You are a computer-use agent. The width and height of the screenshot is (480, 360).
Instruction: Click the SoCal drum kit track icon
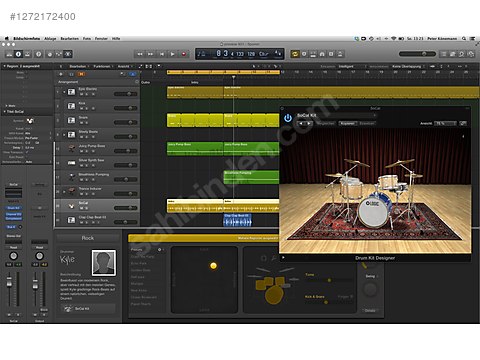pyautogui.click(x=71, y=206)
